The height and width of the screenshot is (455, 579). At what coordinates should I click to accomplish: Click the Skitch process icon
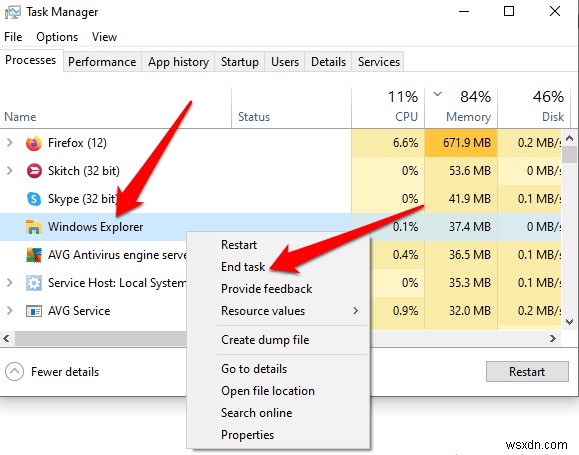(34, 171)
